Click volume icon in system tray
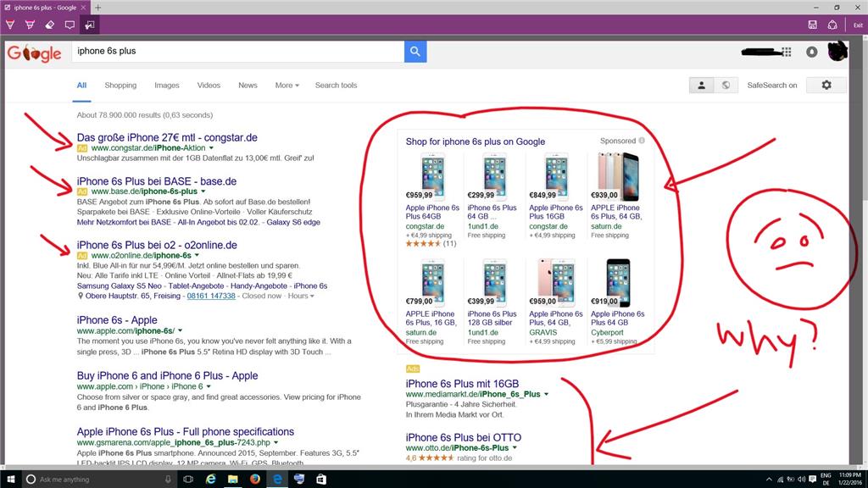Viewport: 868px width, 488px height. [x=801, y=480]
